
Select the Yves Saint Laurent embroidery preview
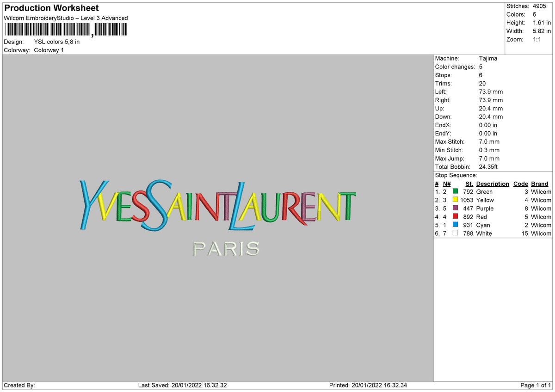tap(217, 203)
